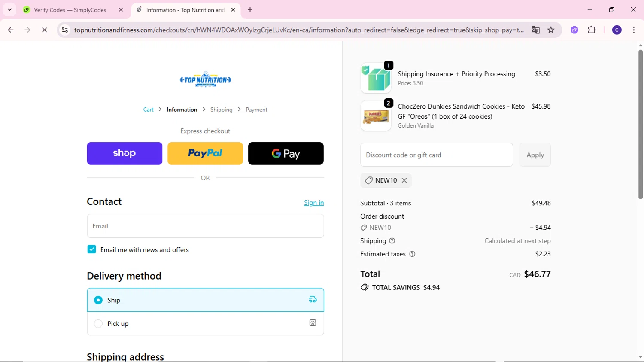
Task: Uncheck Email me with news and offers
Action: [91, 249]
